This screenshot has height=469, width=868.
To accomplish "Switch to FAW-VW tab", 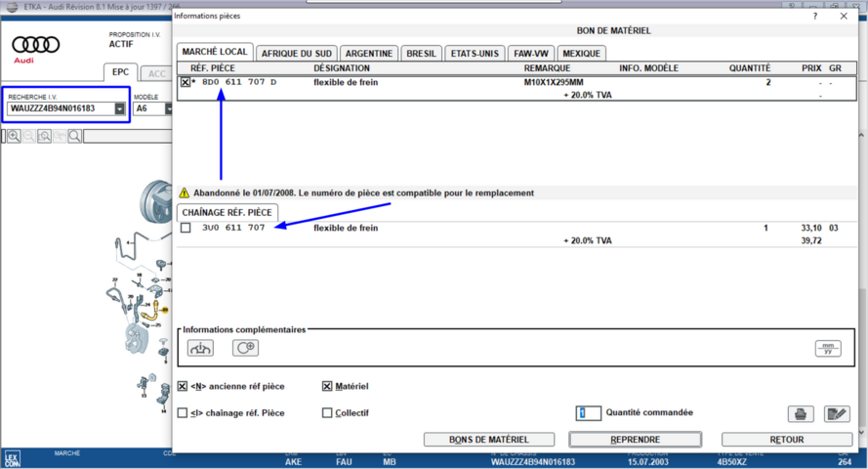I will [531, 54].
